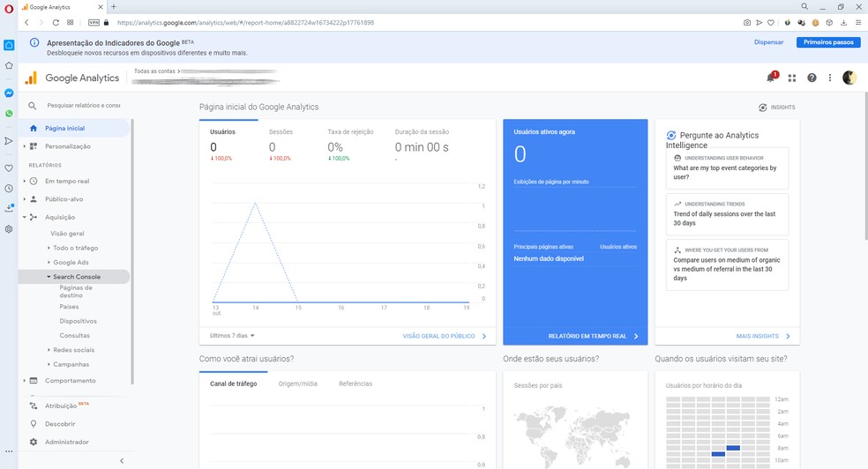The height and width of the screenshot is (469, 868).
Task: Click the help question mark icon
Action: [812, 78]
